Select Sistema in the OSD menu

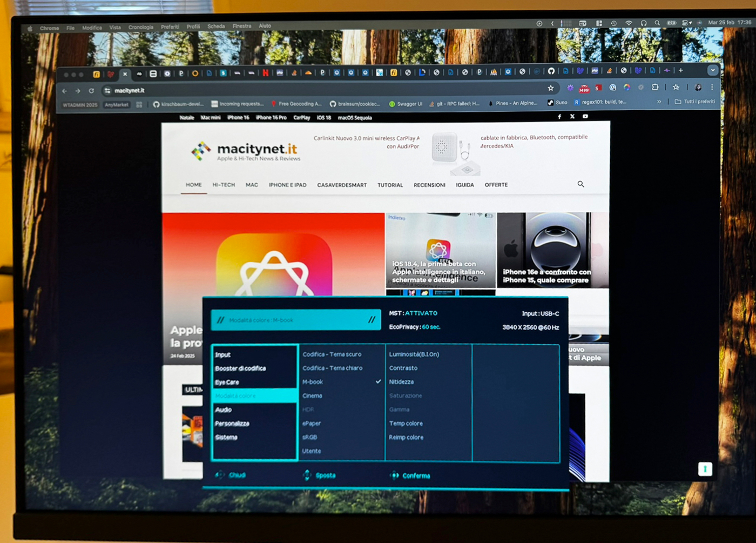pos(226,438)
